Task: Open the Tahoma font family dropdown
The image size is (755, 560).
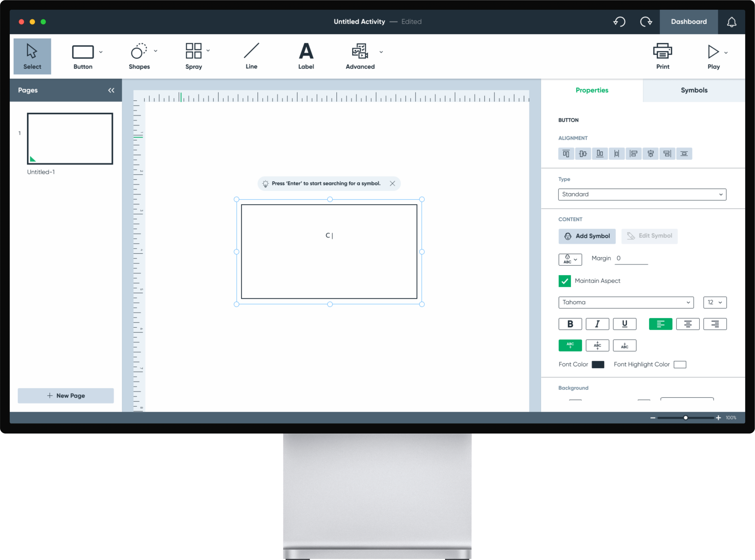Action: click(x=626, y=302)
